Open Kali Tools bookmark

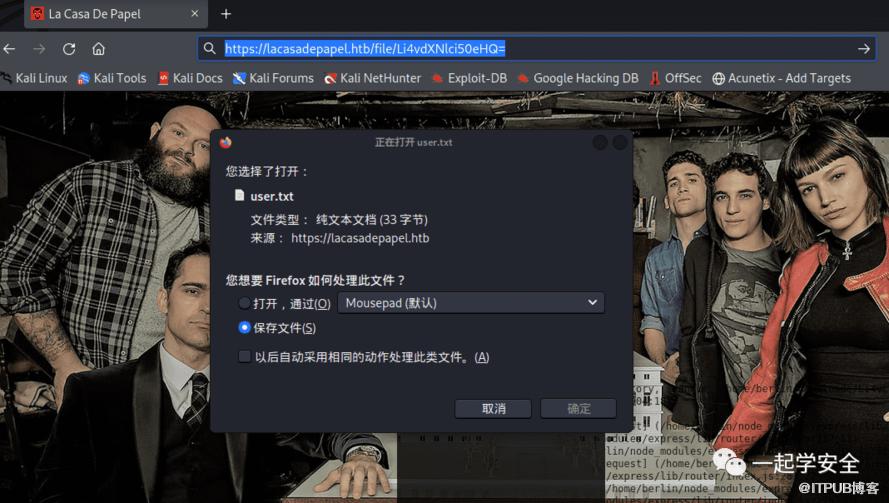112,78
